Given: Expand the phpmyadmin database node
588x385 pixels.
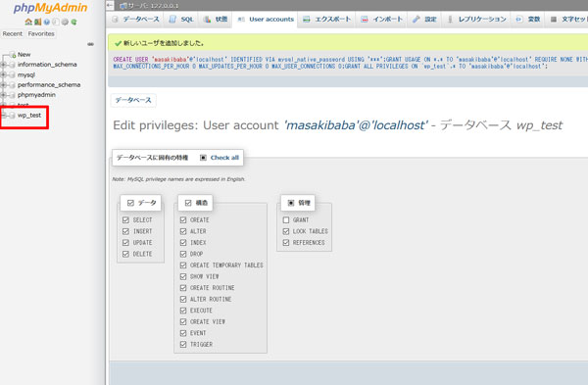Looking at the screenshot, I should 3,95.
